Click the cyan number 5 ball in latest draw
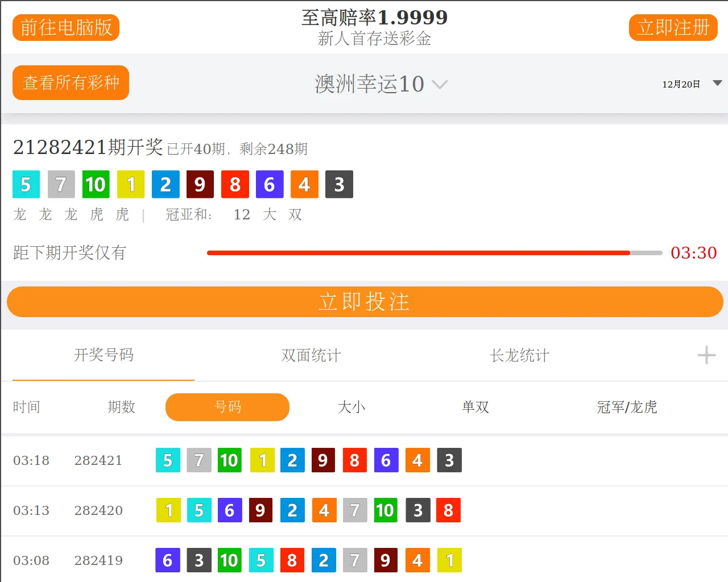728x582 pixels. 26,185
